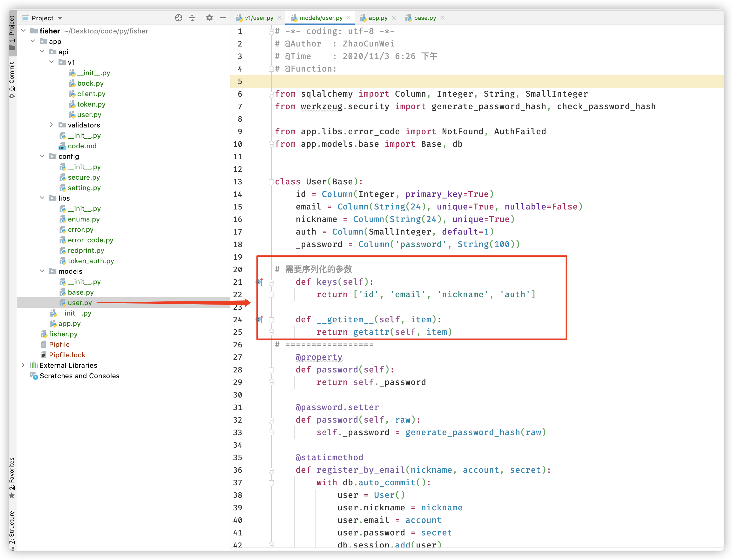Switch to the v1/user.py editor tab

coord(259,18)
